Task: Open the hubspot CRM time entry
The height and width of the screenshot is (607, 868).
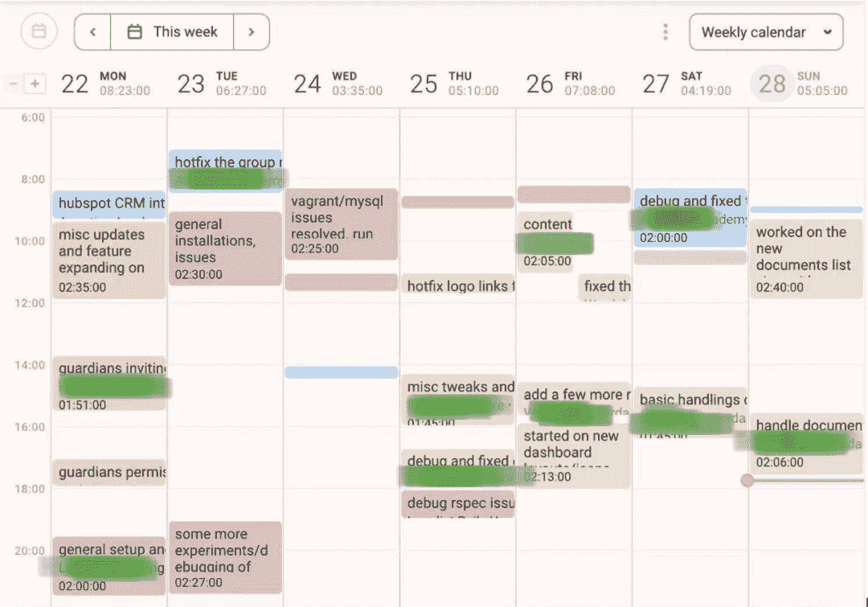Action: [109, 204]
